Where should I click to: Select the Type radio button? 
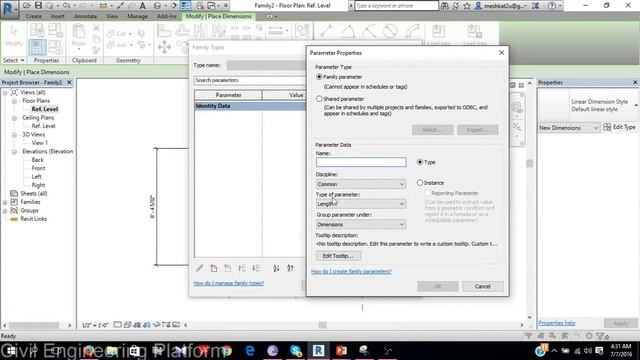[x=420, y=162]
